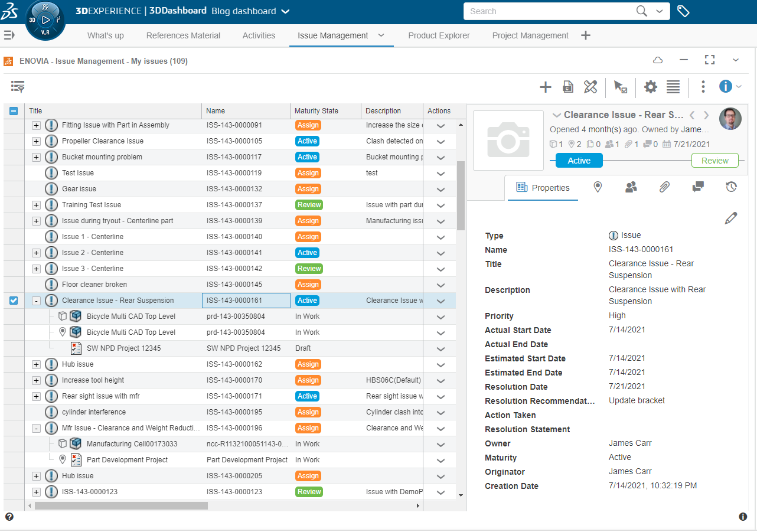757x532 pixels.
Task: Open the paperclip attachments tab icon
Action: click(x=664, y=187)
